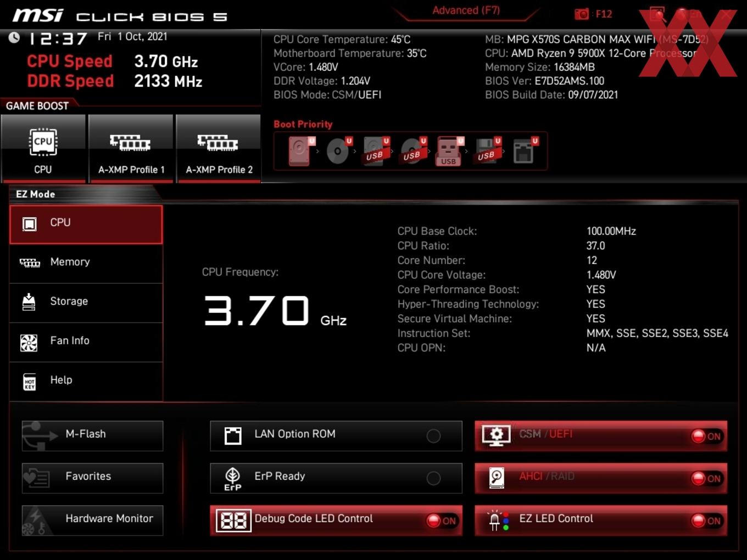Click AMD Ryzen 9 5900X processor line

[x=590, y=53]
